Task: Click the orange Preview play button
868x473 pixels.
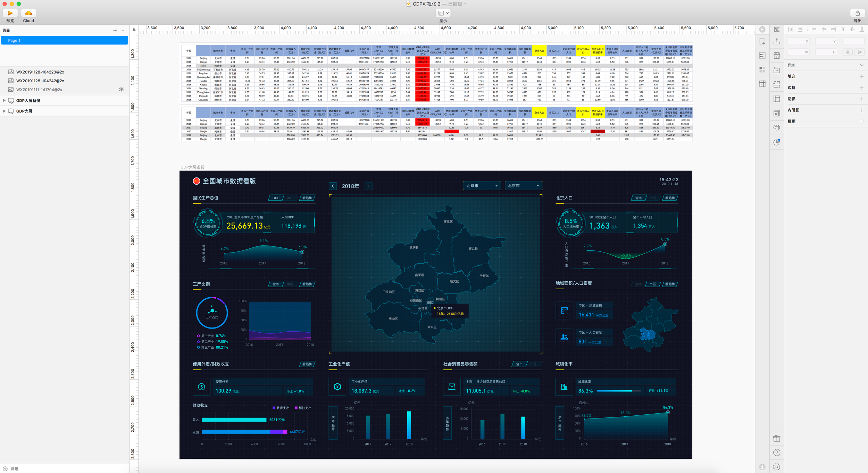Action: coord(10,13)
